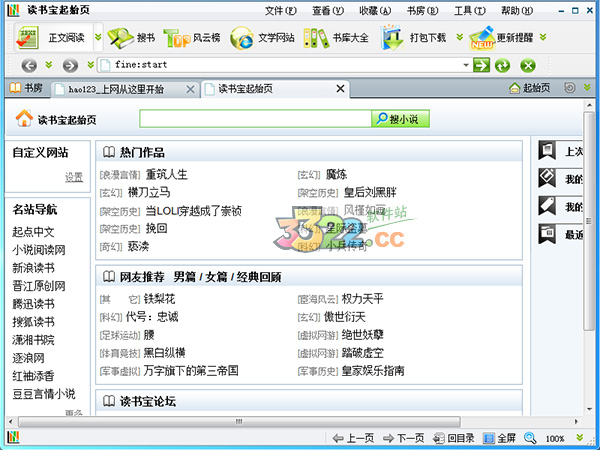
Task: Open the 帮助(H) menu
Action: pos(517,11)
